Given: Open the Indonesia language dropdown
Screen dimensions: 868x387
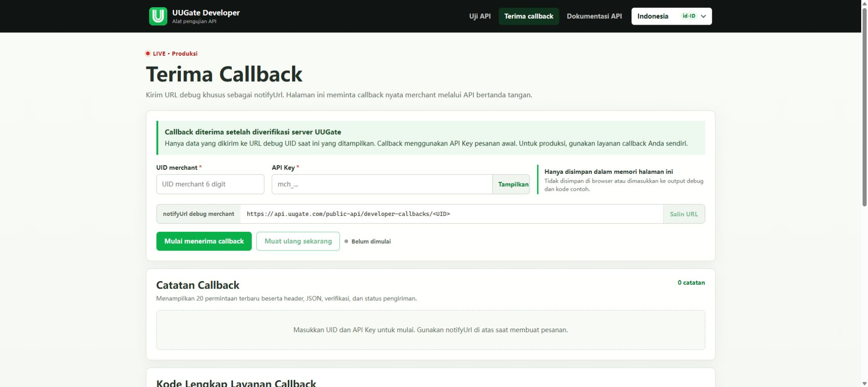Looking at the screenshot, I should pyautogui.click(x=671, y=16).
